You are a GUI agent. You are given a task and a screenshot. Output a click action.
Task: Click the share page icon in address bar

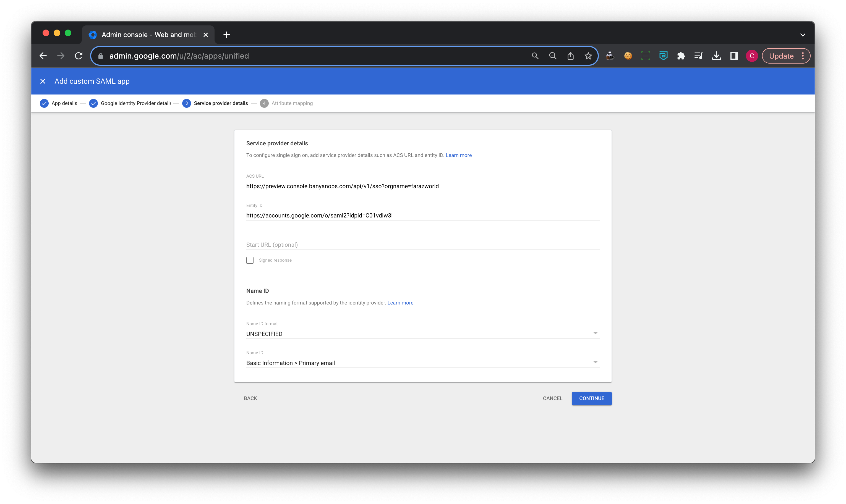point(570,56)
